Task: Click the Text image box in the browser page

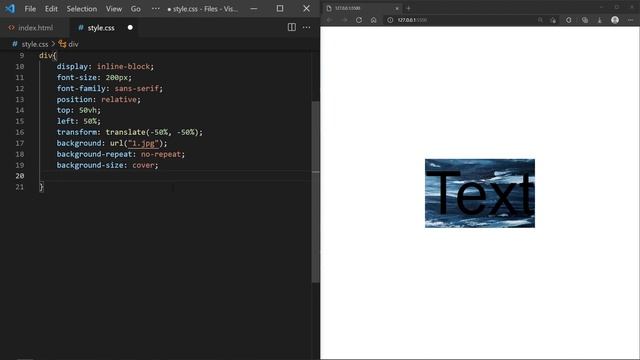Action: click(x=480, y=193)
